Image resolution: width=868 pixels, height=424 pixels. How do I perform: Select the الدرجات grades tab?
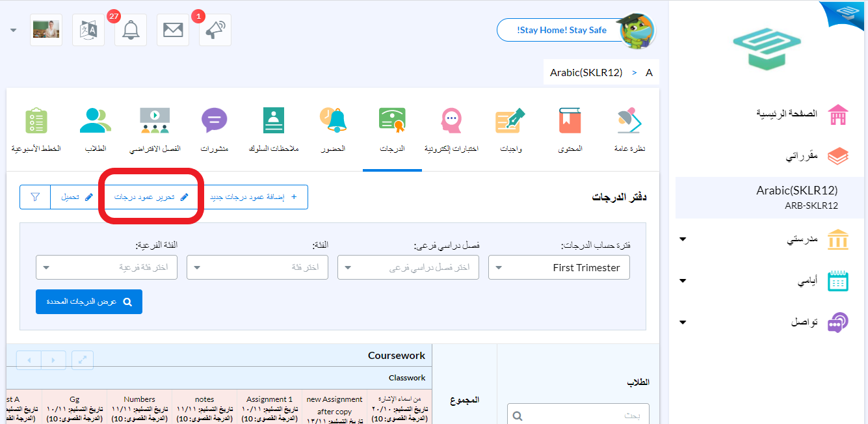[x=392, y=130]
